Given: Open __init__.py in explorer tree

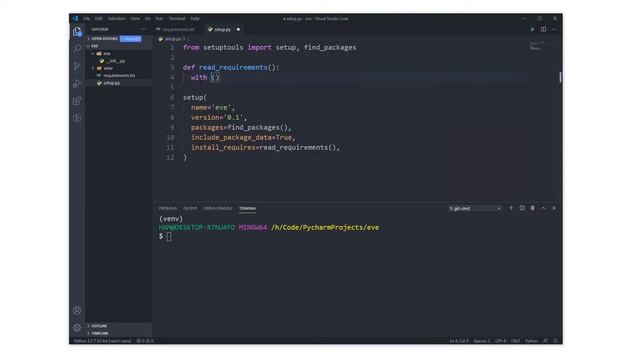Looking at the screenshot, I should [116, 61].
